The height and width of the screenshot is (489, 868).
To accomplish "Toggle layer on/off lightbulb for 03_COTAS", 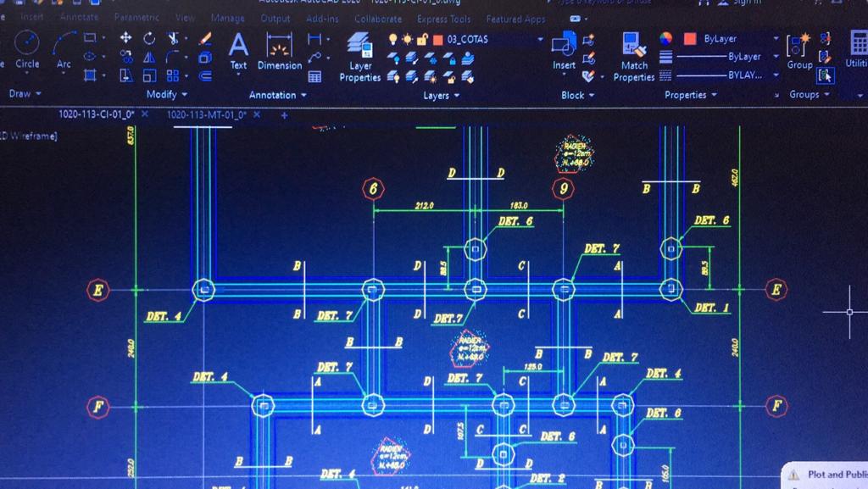I will [393, 39].
